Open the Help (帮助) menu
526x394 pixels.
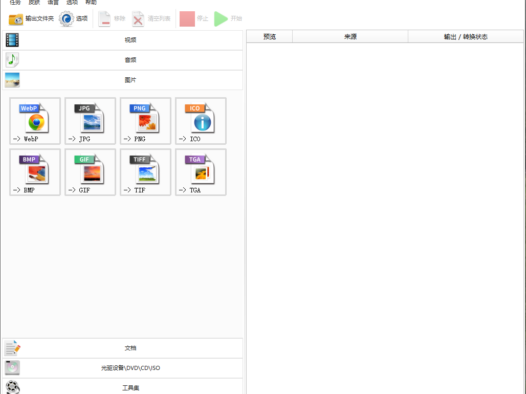(x=91, y=2)
